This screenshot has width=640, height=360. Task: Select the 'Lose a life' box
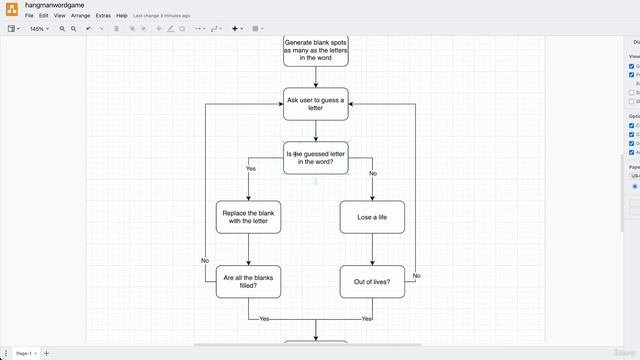coord(372,217)
